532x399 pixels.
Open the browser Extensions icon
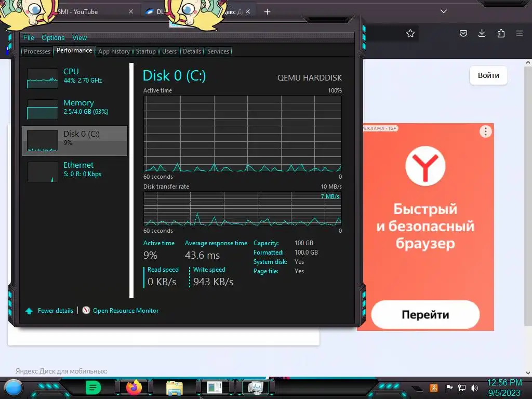(x=501, y=33)
